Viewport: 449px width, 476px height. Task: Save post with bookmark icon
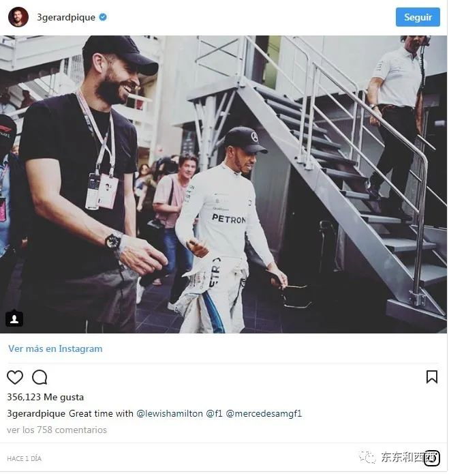[x=432, y=377]
